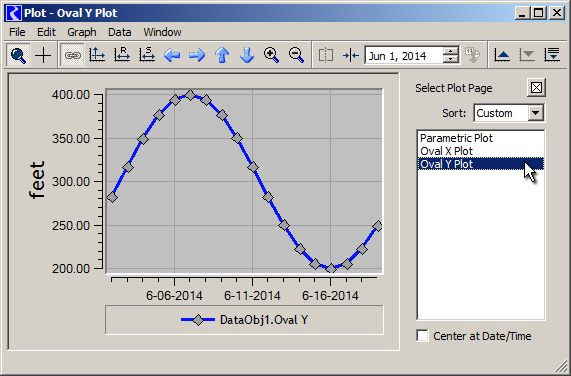Image resolution: width=571 pixels, height=376 pixels.
Task: Click the 6-11-2014 x-axis label
Action: pyautogui.click(x=252, y=296)
